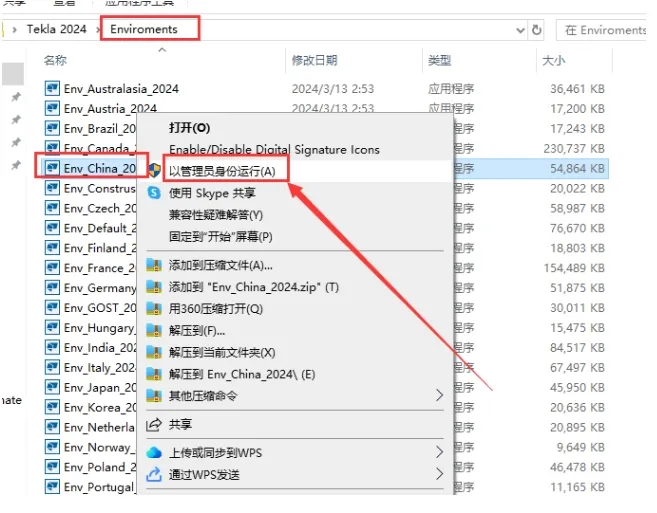Click the 230,737 KB size cell

(x=574, y=148)
